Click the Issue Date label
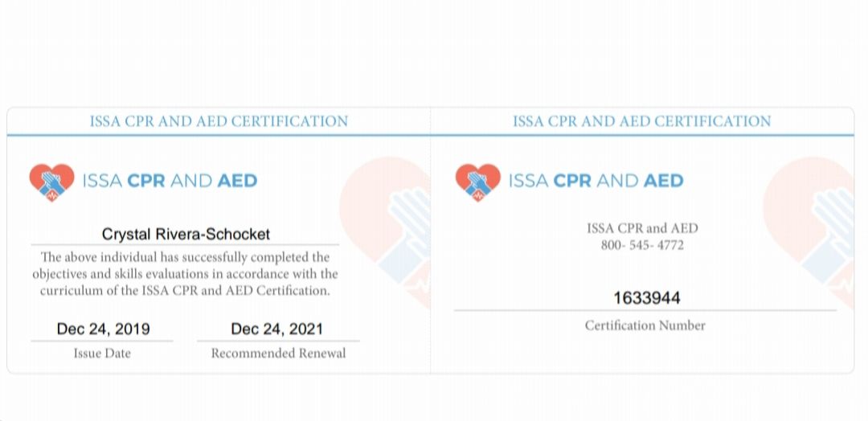Screen dimensions: 868x421 point(102,354)
